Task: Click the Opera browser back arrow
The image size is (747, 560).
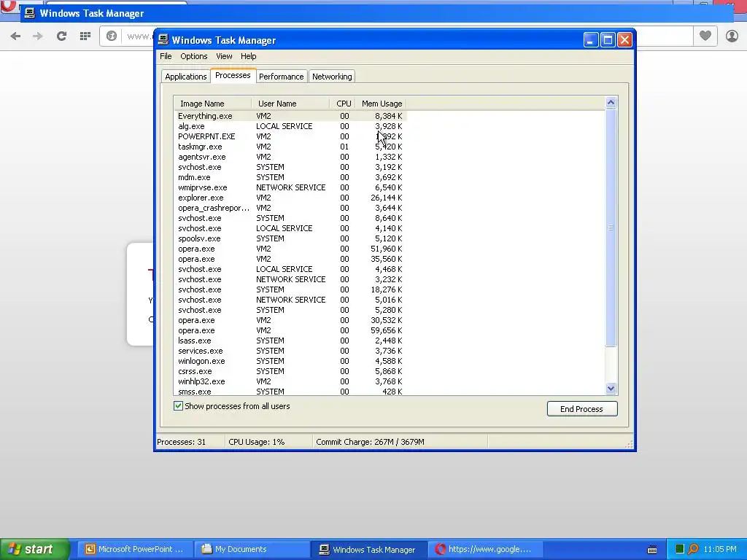Action: point(15,36)
